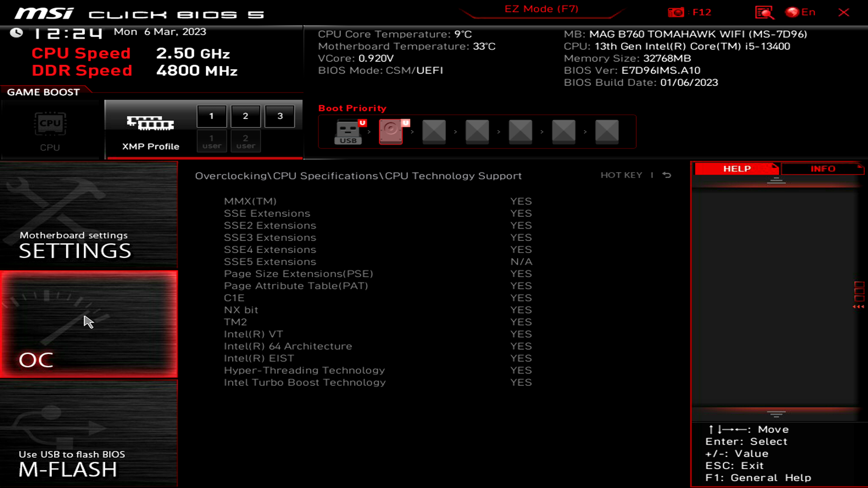Click the back arrow next to HOT KEY
The width and height of the screenshot is (868, 488).
tap(667, 175)
